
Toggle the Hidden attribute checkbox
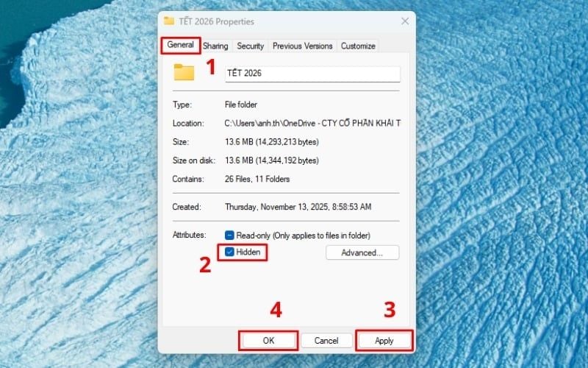[x=229, y=252]
